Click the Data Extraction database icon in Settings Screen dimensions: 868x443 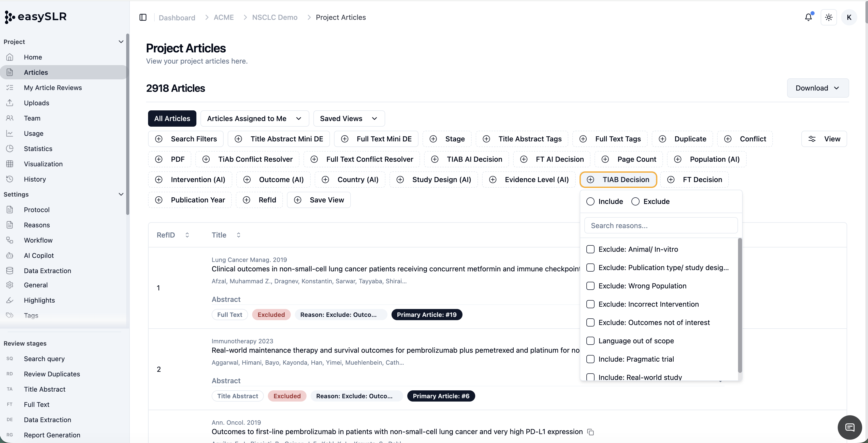(10, 271)
